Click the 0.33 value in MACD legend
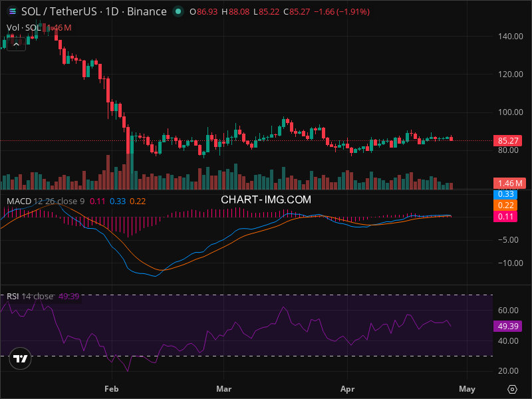The image size is (532, 399). point(118,201)
